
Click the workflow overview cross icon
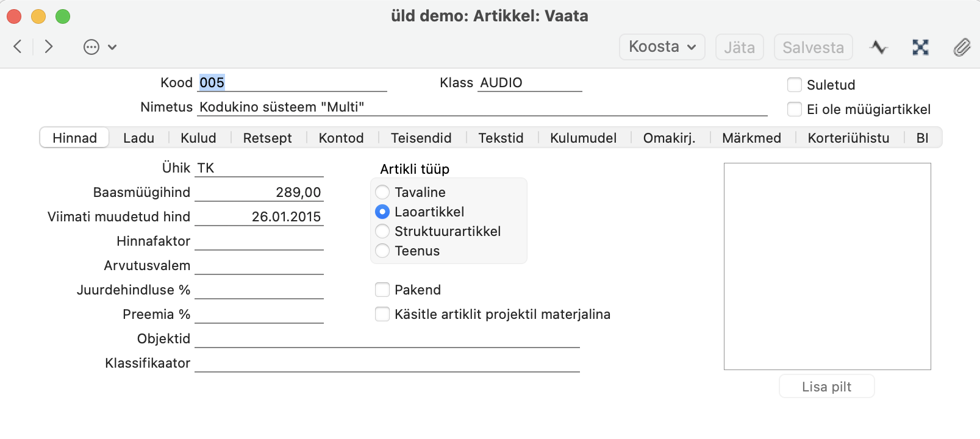(920, 47)
